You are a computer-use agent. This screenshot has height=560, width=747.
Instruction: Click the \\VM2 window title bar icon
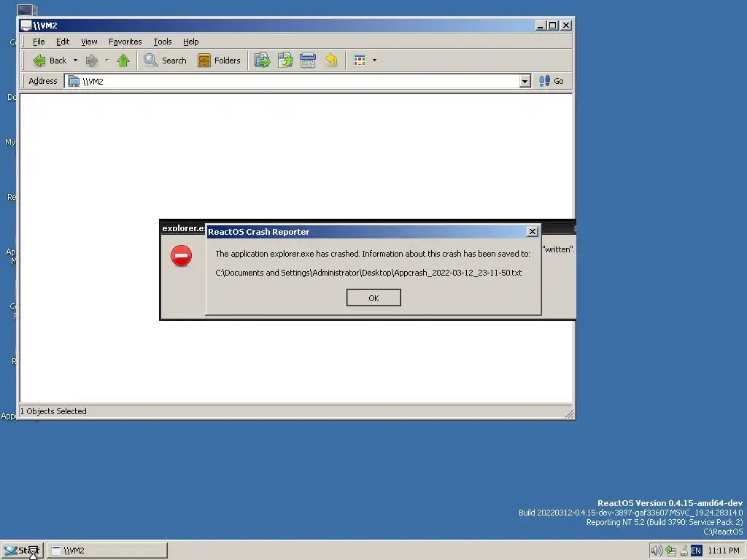[26, 26]
